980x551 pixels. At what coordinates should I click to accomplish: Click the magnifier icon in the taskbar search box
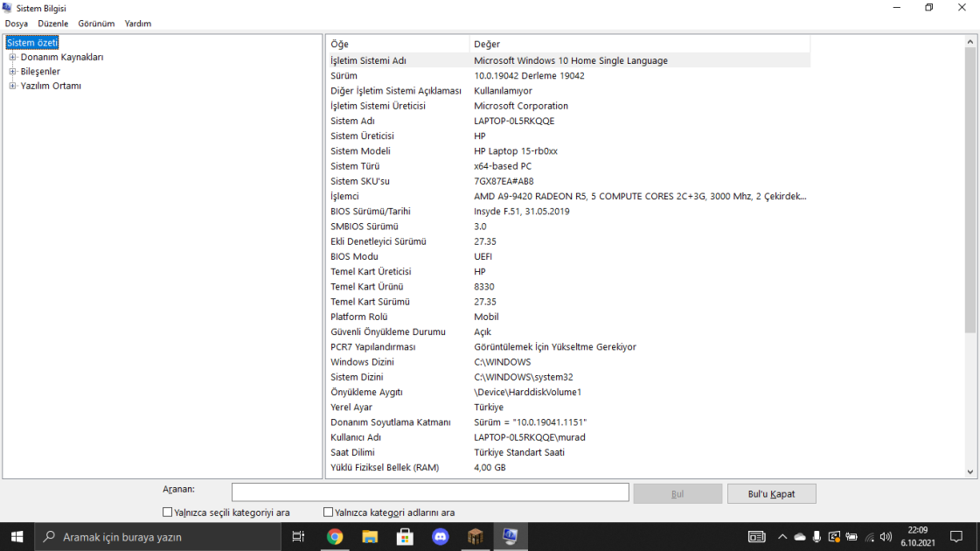click(x=49, y=537)
